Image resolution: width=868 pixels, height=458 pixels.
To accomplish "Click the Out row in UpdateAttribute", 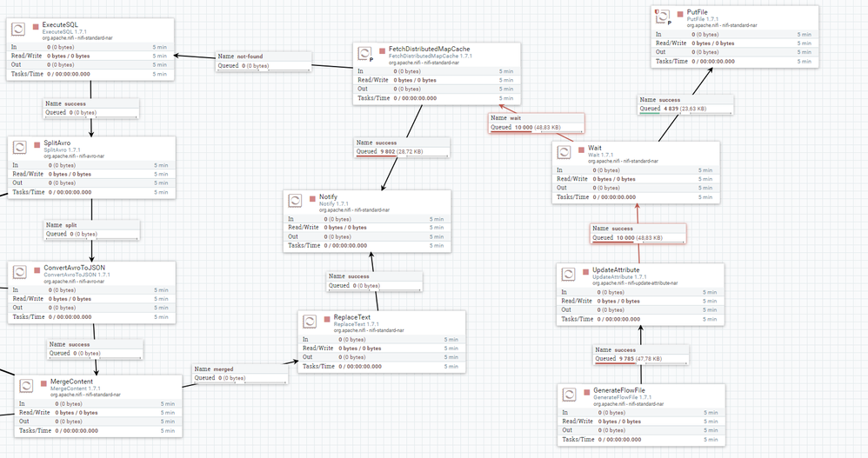I will (640, 309).
